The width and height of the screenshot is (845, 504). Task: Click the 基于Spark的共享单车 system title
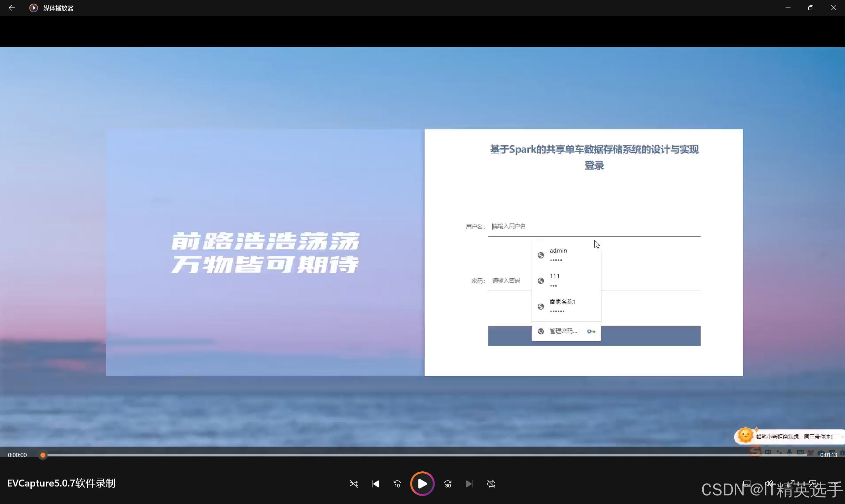pos(594,150)
